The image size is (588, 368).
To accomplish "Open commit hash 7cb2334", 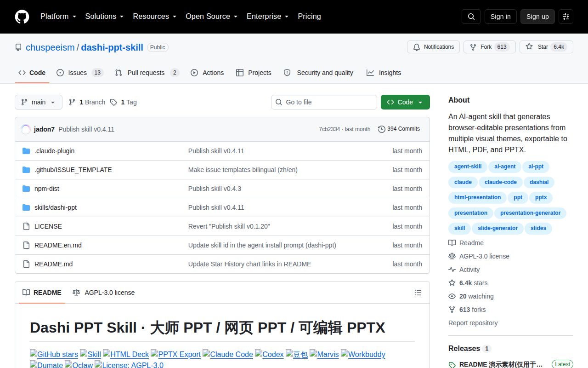I will click(x=329, y=129).
